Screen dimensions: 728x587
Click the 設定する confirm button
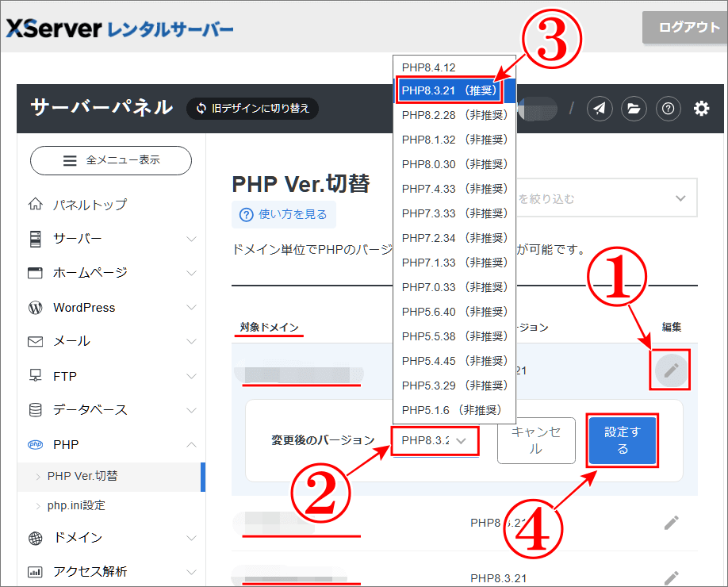(x=622, y=441)
